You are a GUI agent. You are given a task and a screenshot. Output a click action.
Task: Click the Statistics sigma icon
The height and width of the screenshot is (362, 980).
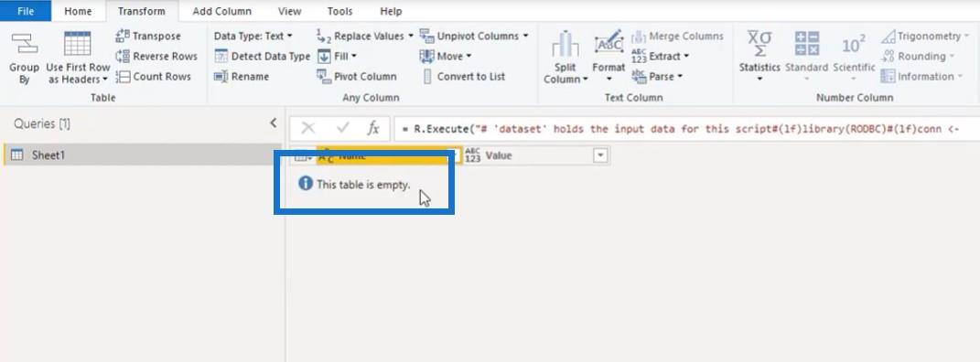pos(759,44)
